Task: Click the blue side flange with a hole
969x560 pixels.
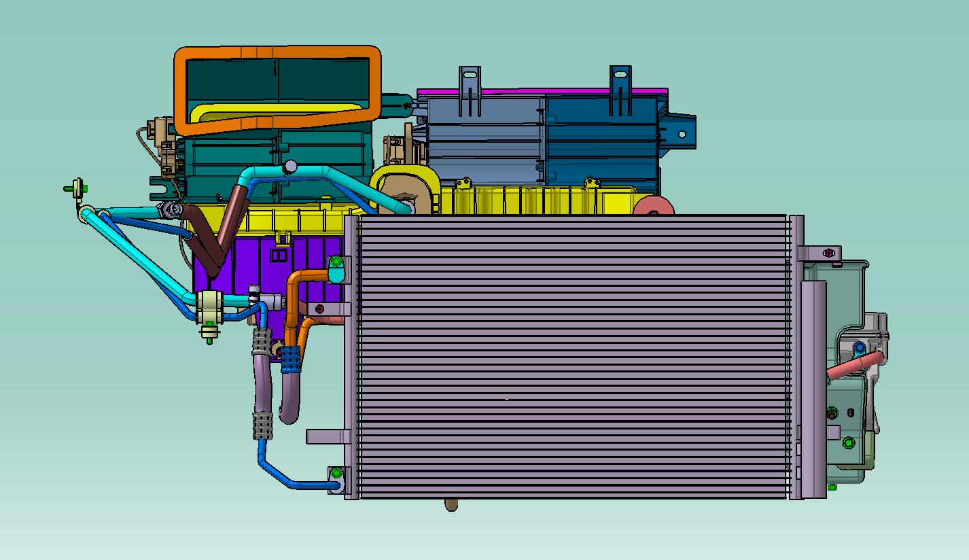Action: click(x=680, y=133)
